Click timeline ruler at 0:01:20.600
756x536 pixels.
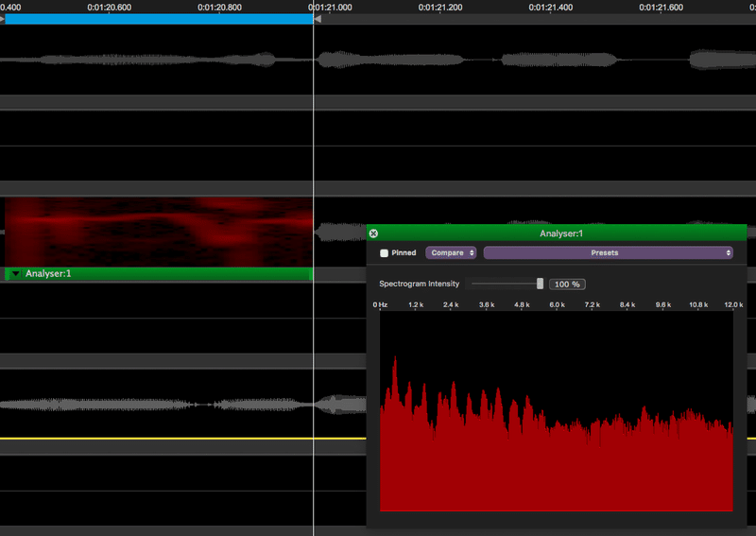[109, 8]
